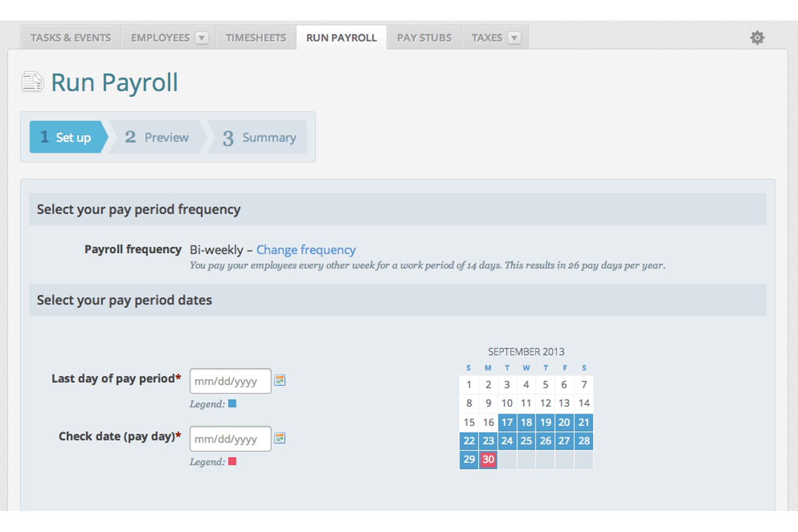
Task: Pick September 10 on the calendar
Action: 507,403
